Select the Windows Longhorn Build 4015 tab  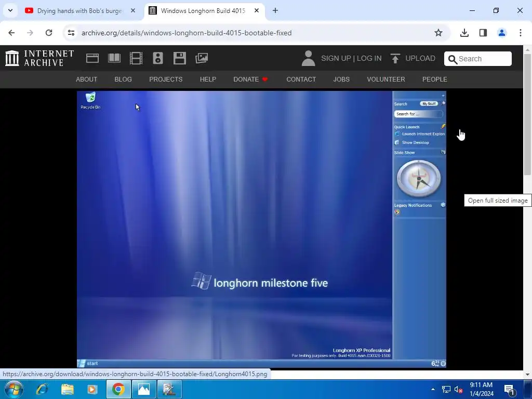click(x=204, y=11)
